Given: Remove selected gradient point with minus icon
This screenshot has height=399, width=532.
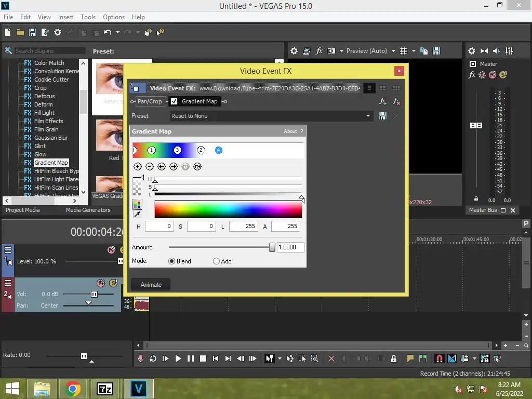Looking at the screenshot, I should [150, 167].
